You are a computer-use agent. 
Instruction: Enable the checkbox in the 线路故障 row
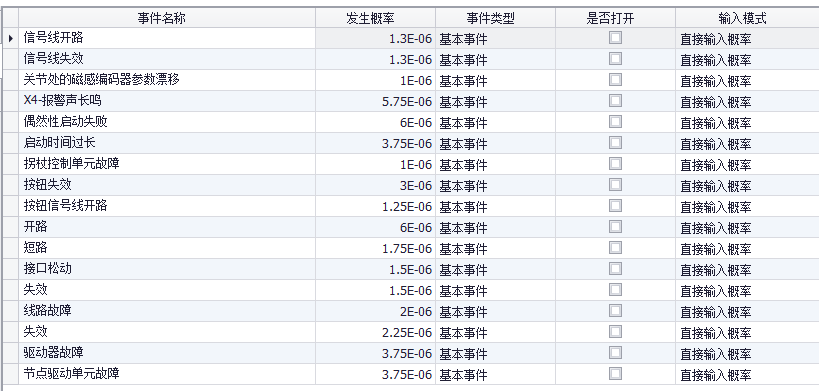click(x=615, y=311)
